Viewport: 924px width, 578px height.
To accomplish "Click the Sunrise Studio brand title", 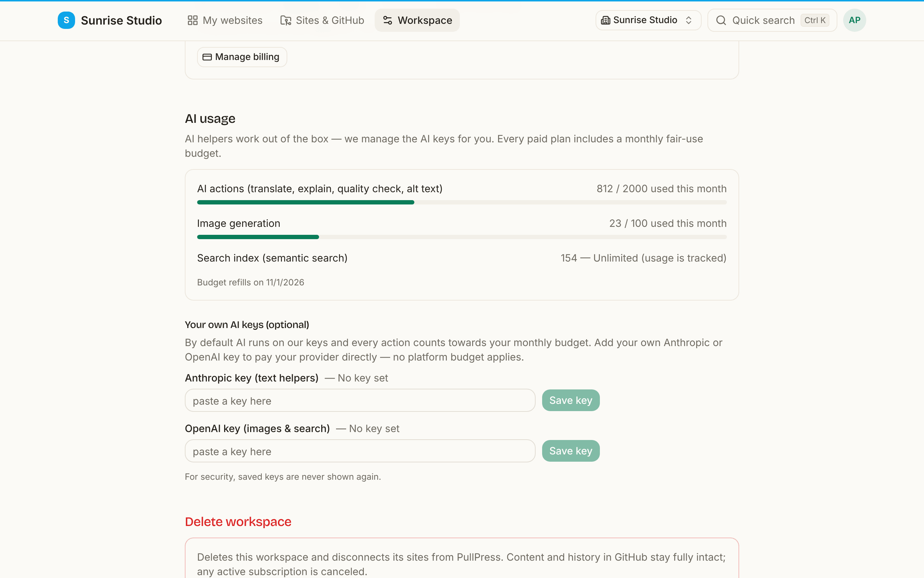I will click(121, 20).
